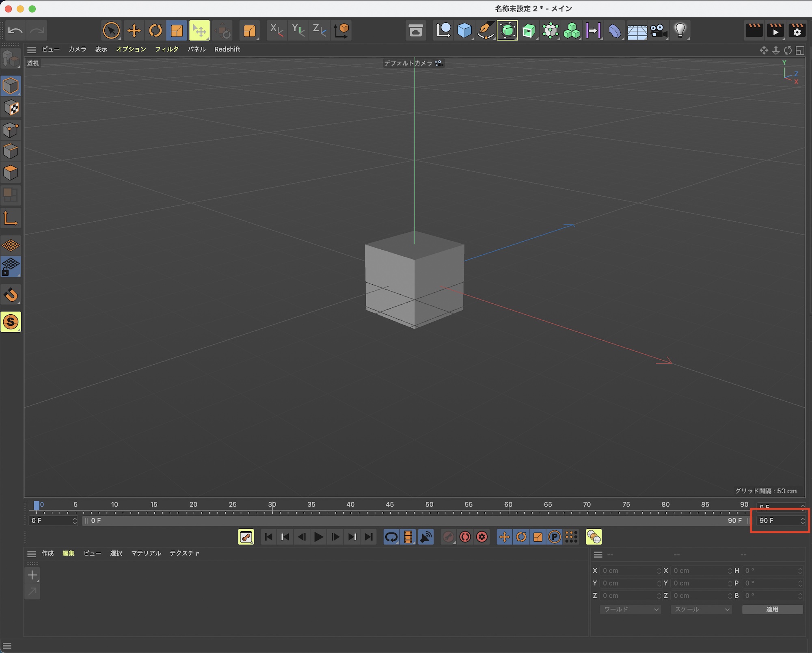Open the ワールド coordinate dropdown
Viewport: 812px width, 653px height.
click(631, 609)
